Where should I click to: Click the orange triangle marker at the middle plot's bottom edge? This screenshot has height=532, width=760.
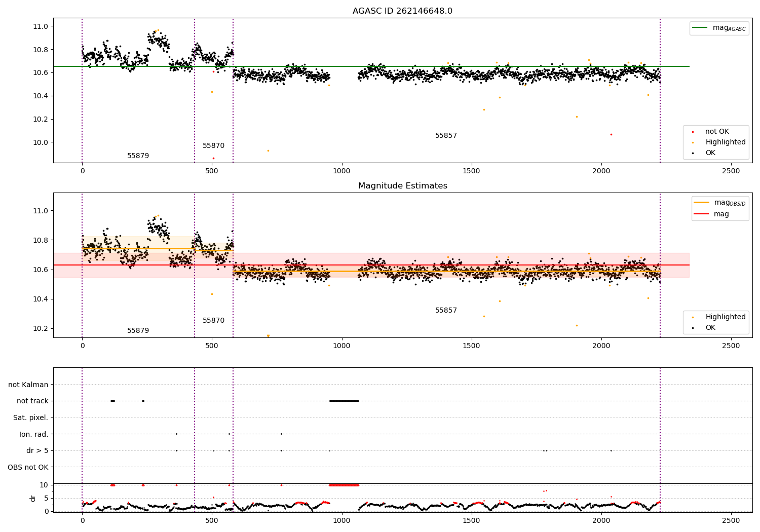pyautogui.click(x=268, y=336)
